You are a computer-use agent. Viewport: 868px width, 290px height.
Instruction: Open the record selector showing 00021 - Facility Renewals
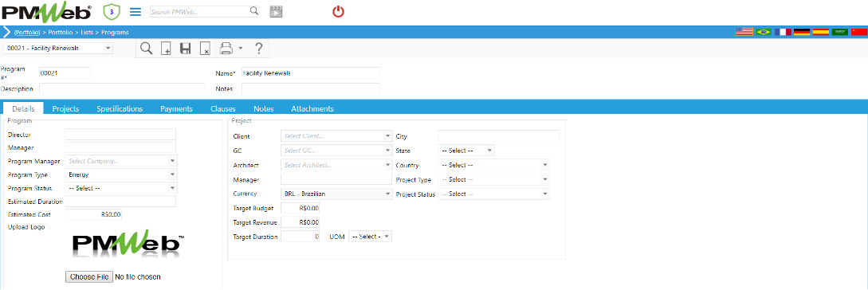coord(58,48)
